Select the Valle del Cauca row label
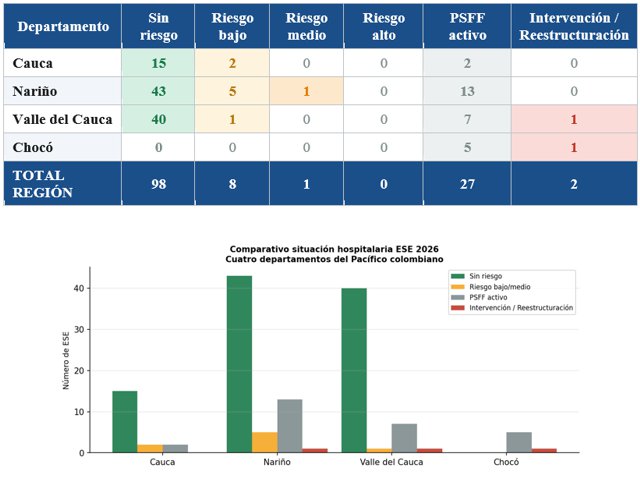 62,119
